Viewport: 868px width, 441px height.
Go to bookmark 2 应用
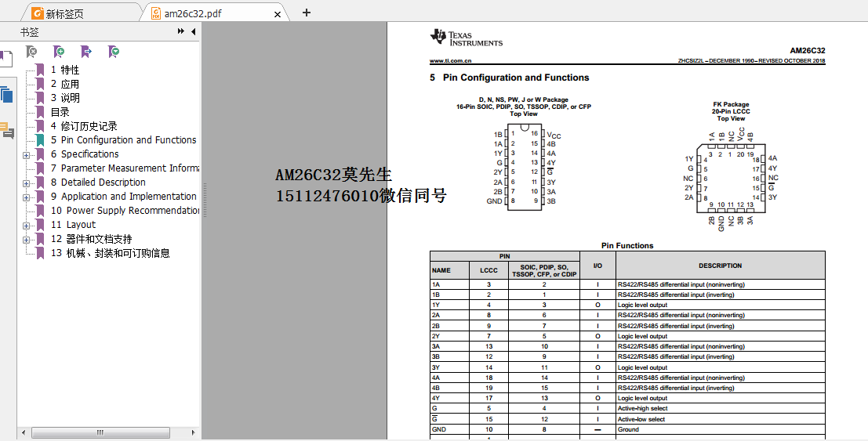(65, 84)
